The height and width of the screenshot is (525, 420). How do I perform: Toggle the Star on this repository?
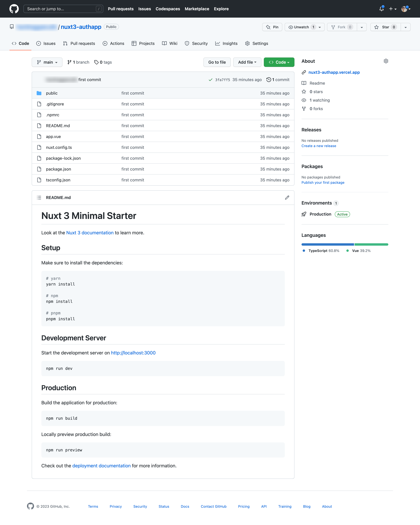click(385, 27)
